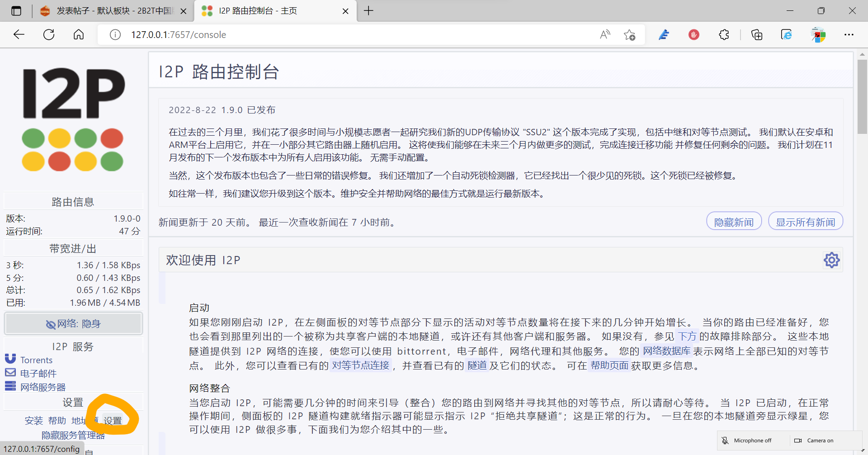
Task: Open the 隧道 link in startup text
Action: coord(477,365)
